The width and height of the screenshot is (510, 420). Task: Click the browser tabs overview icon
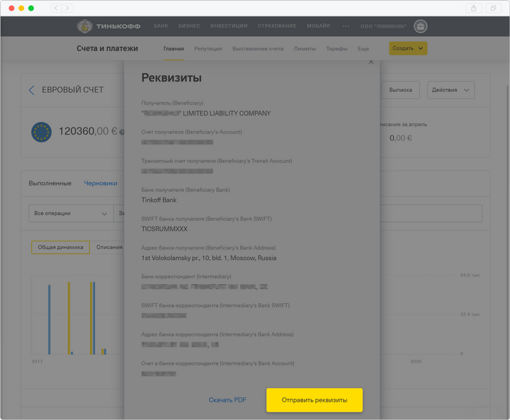tap(493, 8)
